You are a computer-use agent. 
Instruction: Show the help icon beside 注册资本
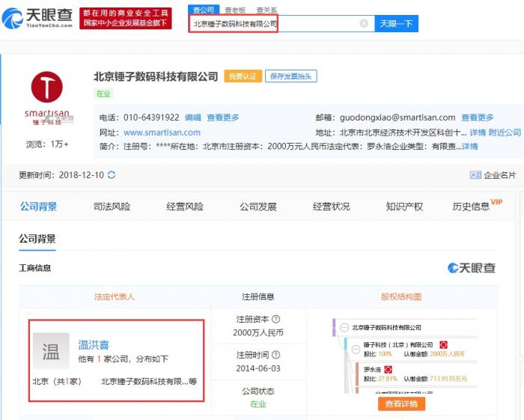275,319
